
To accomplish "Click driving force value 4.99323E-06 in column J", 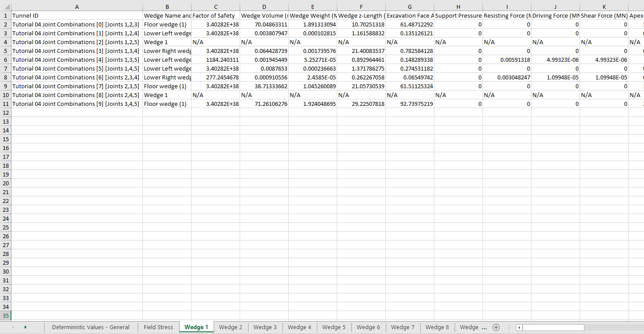I will [555, 60].
